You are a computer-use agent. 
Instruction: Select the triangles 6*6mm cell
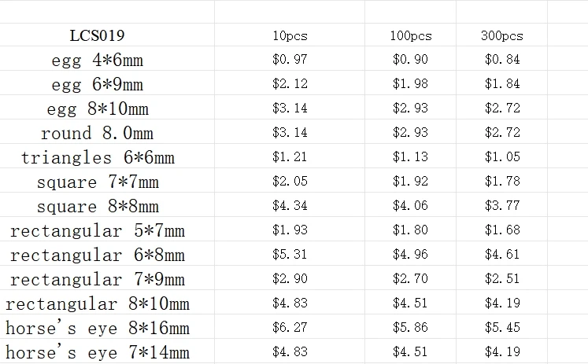(x=98, y=157)
